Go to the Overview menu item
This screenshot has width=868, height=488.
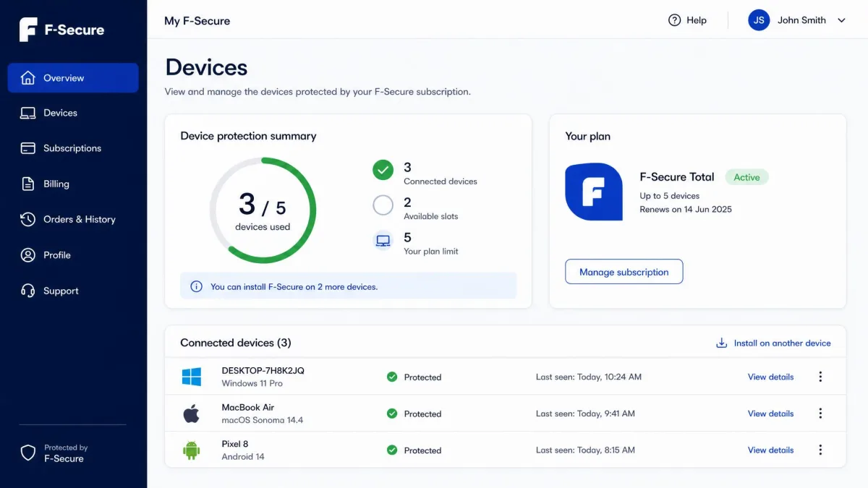[73, 78]
